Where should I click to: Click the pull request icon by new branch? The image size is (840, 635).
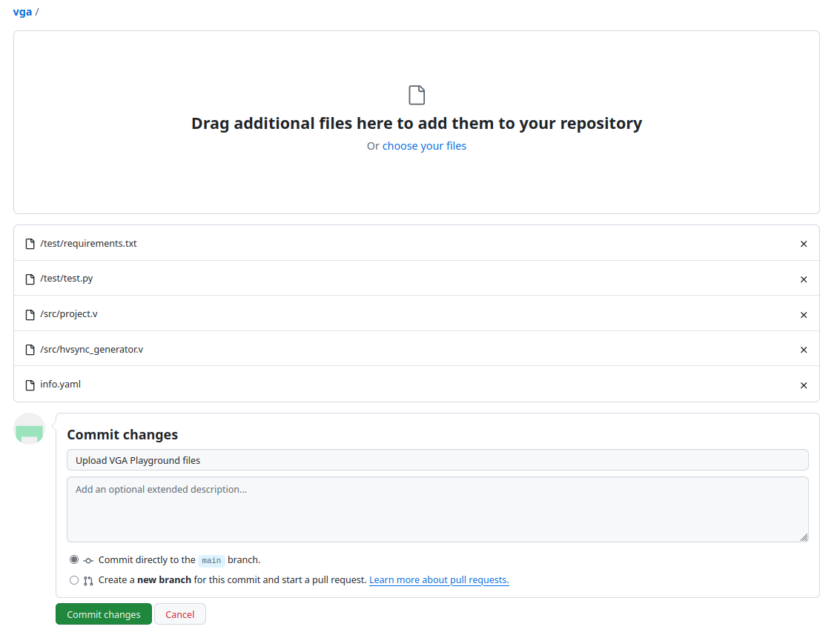(x=88, y=581)
